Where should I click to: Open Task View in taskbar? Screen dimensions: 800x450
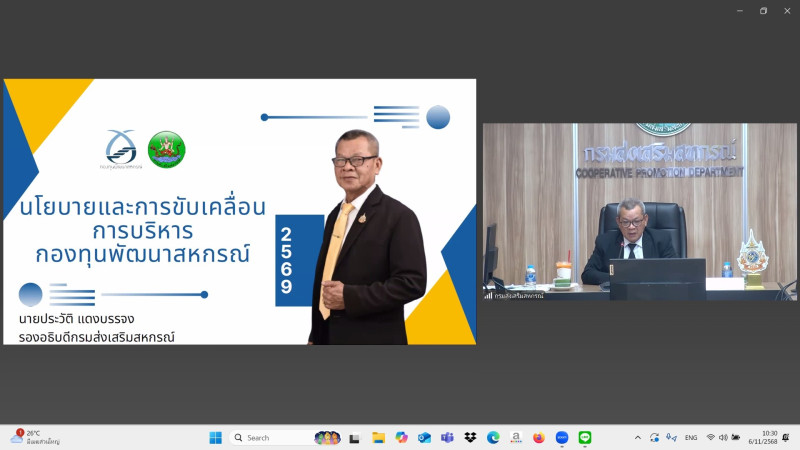click(355, 438)
